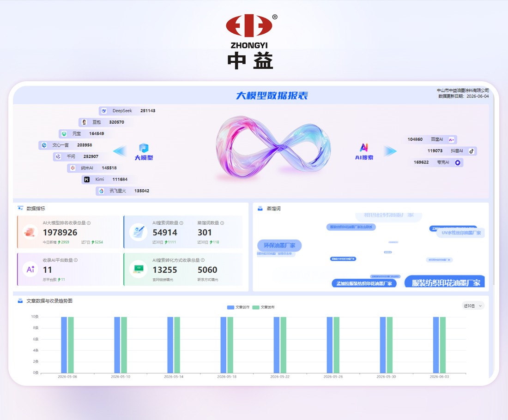Click the total 1978926 value
Viewport: 508px width, 420px height.
(60, 233)
